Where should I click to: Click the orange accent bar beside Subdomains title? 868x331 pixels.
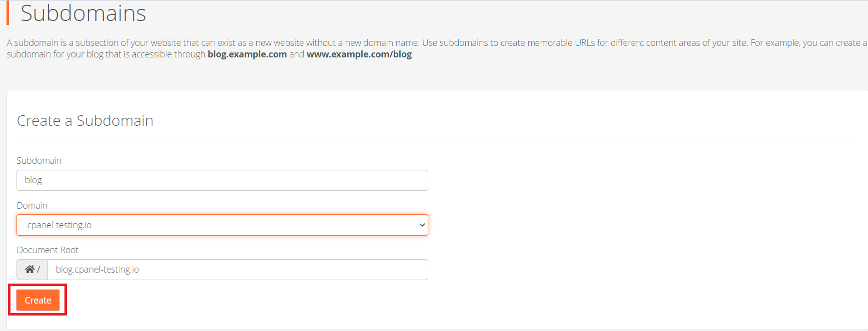point(8,13)
